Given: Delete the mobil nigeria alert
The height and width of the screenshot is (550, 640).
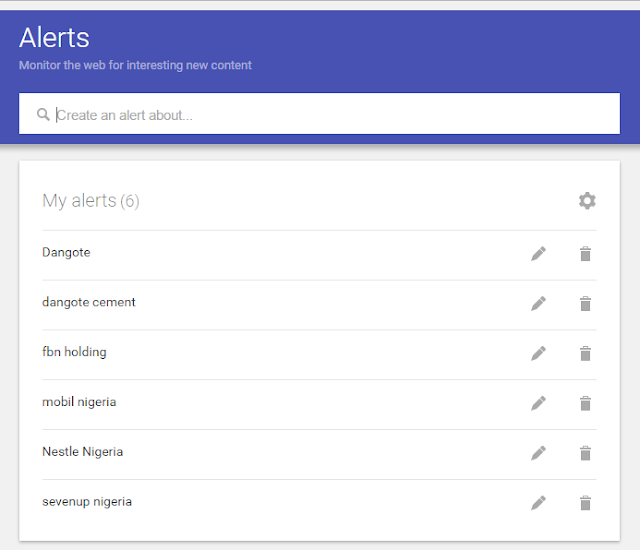Looking at the screenshot, I should point(585,403).
